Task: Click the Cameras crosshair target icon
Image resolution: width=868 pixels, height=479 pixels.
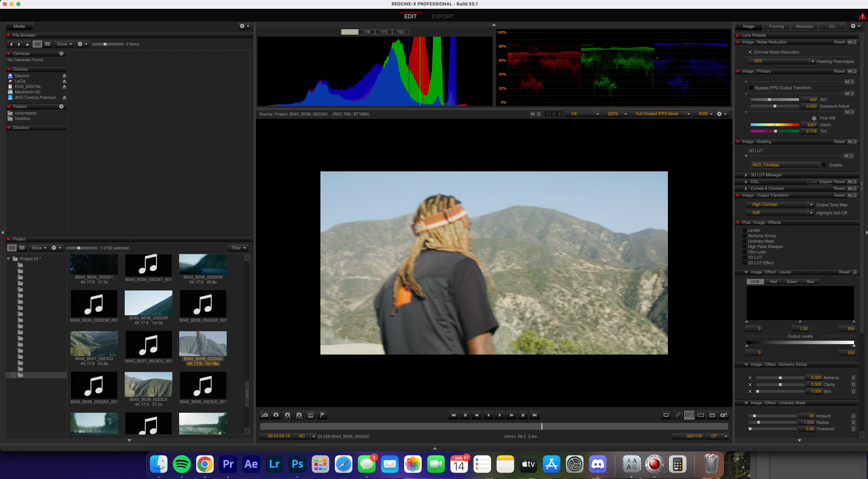Action: click(61, 54)
